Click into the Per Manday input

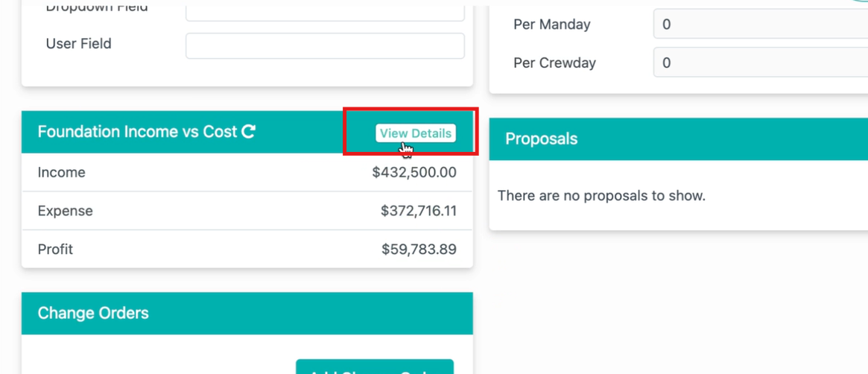[x=761, y=25]
